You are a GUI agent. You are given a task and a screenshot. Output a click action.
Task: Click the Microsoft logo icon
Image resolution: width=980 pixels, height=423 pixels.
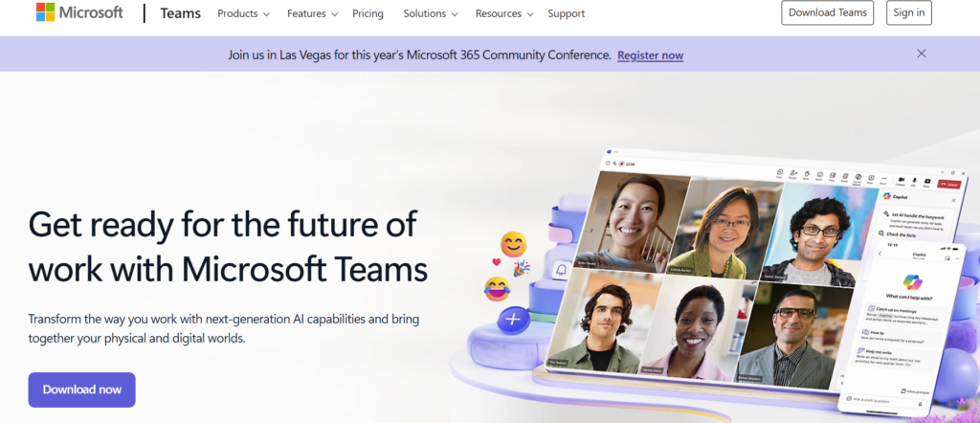[x=45, y=12]
